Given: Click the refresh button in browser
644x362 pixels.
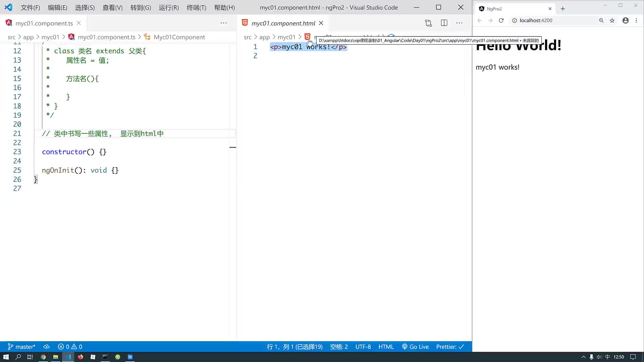Looking at the screenshot, I should (x=501, y=20).
